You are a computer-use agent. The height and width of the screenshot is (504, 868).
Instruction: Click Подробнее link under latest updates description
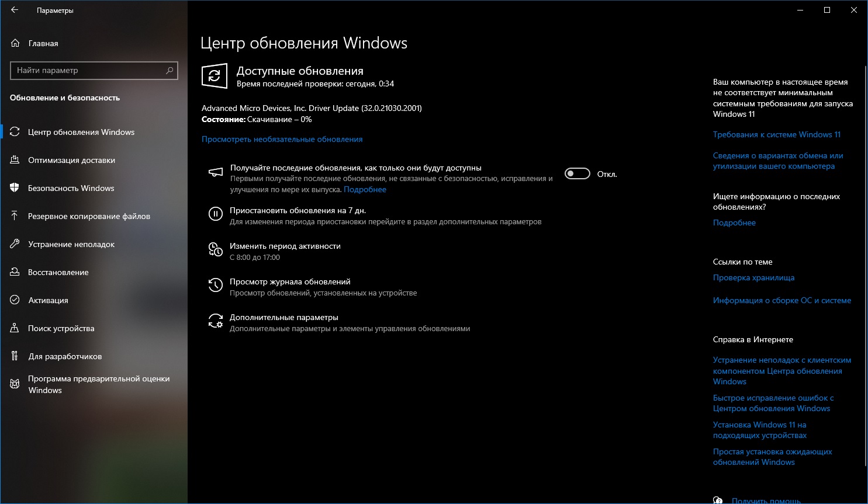(x=365, y=189)
